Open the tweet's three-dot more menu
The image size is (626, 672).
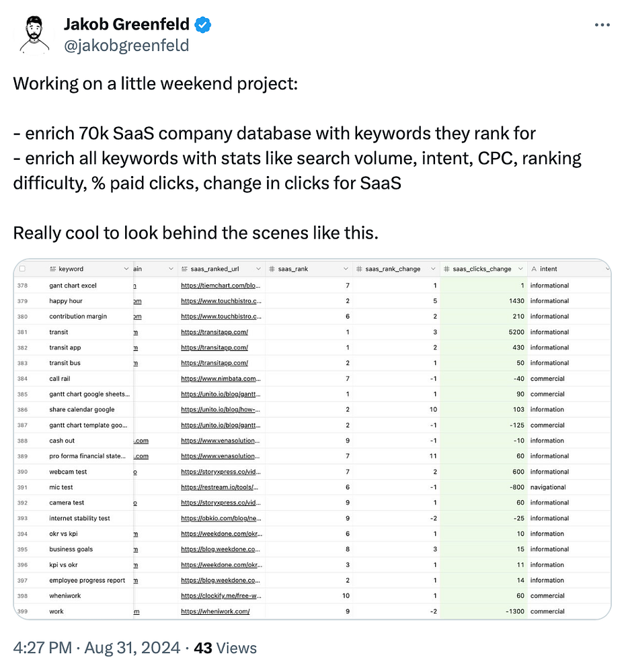point(602,26)
